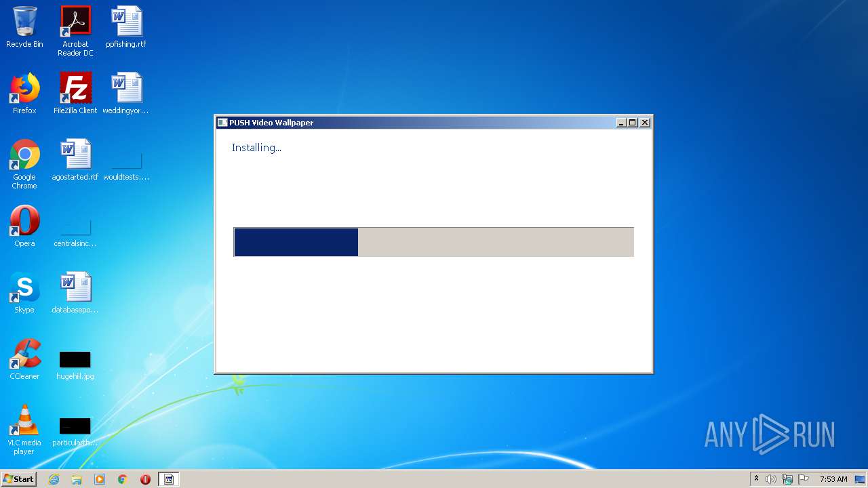
Task: Show hidden system tray icons
Action: (x=756, y=479)
